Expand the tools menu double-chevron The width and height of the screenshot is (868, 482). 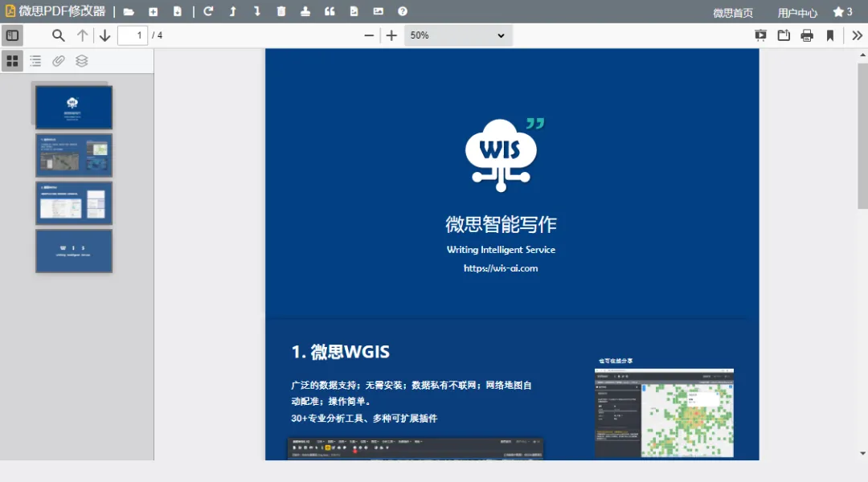(857, 35)
